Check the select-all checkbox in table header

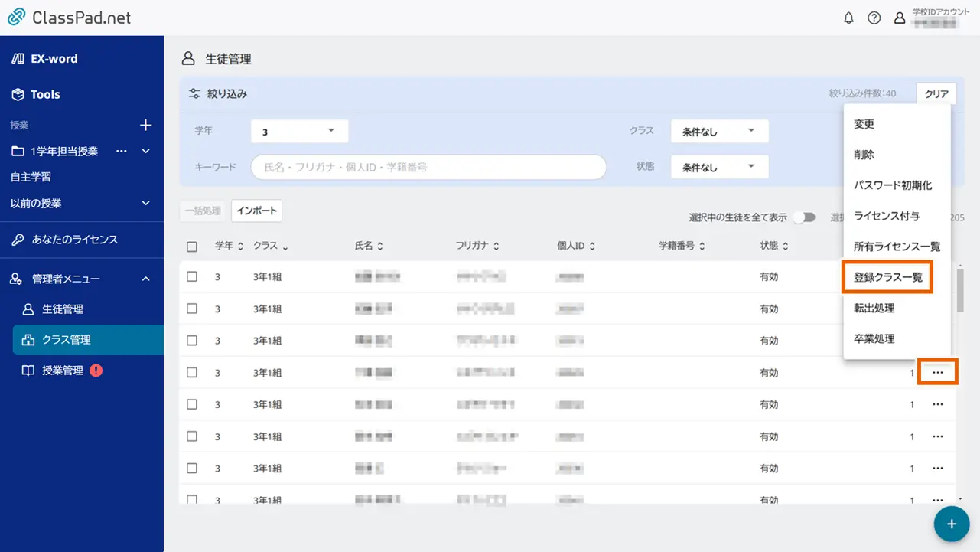point(192,245)
